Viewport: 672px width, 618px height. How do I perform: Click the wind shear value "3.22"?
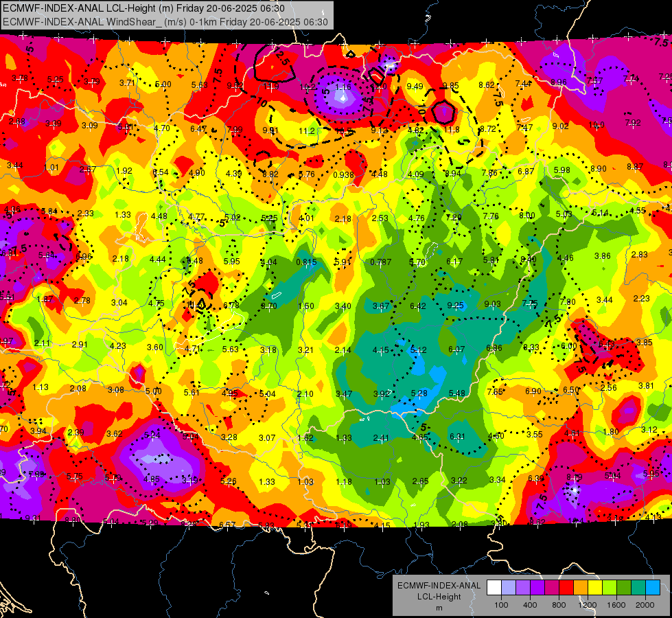click(x=459, y=481)
